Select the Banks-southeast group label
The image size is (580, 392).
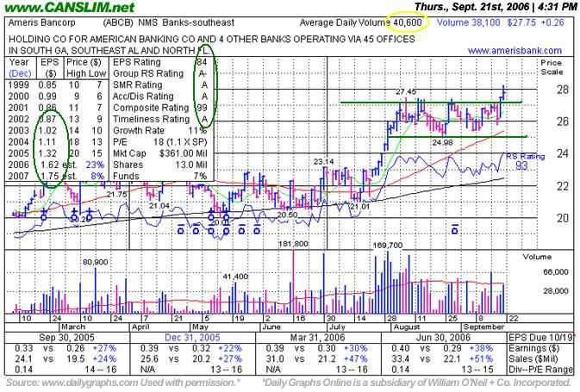click(198, 22)
